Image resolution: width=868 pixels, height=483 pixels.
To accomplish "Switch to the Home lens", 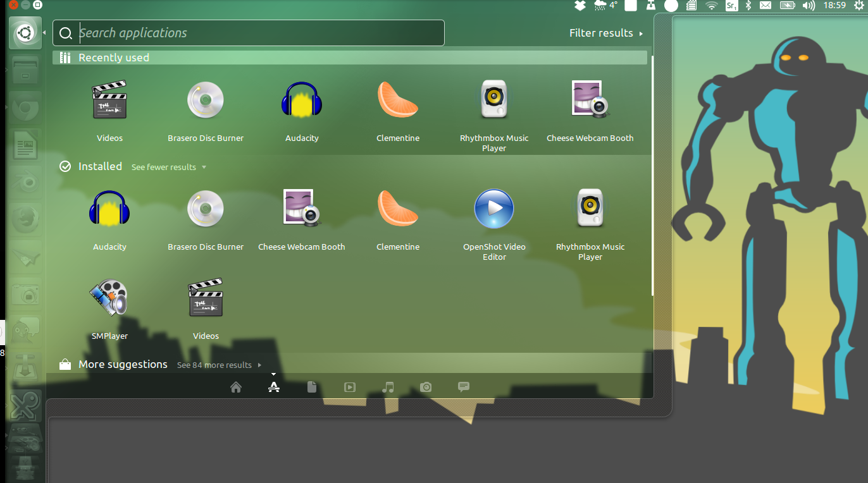I will tap(236, 387).
